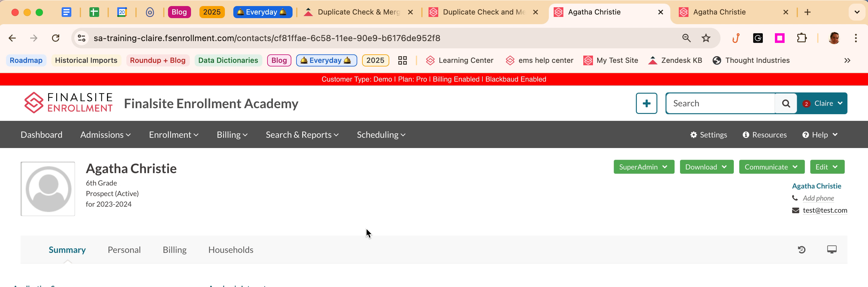Open the Admissions navigation menu

pyautogui.click(x=105, y=135)
